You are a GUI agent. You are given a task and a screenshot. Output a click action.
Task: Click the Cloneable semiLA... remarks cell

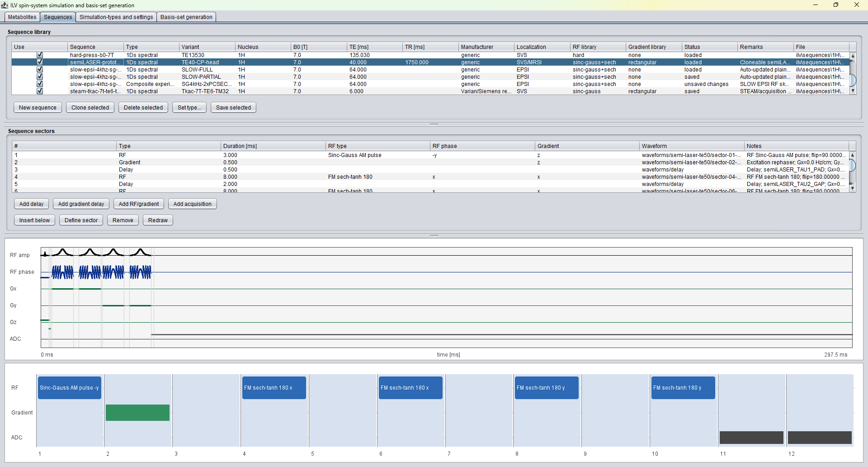click(765, 62)
